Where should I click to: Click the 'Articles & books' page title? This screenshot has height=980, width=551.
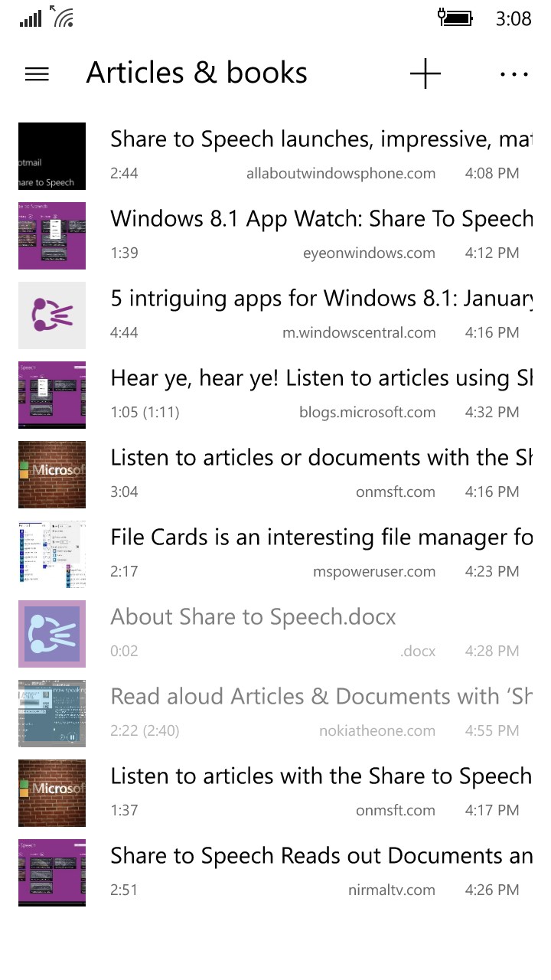[197, 73]
